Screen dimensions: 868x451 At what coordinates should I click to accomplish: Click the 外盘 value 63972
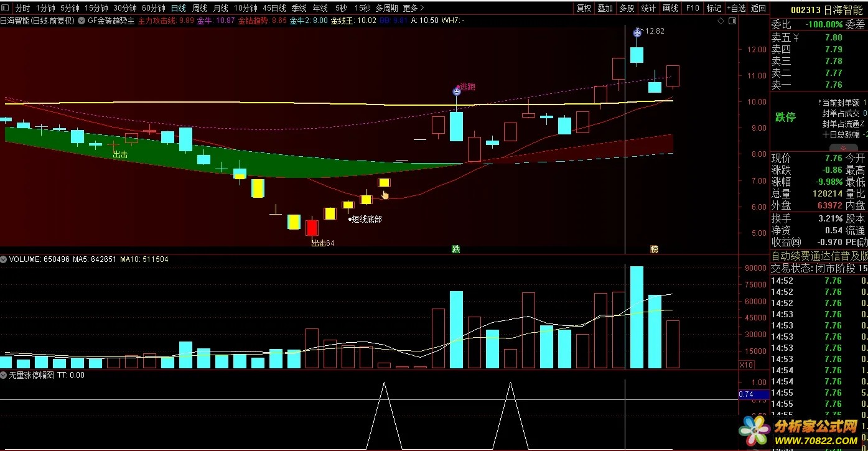[830, 205]
